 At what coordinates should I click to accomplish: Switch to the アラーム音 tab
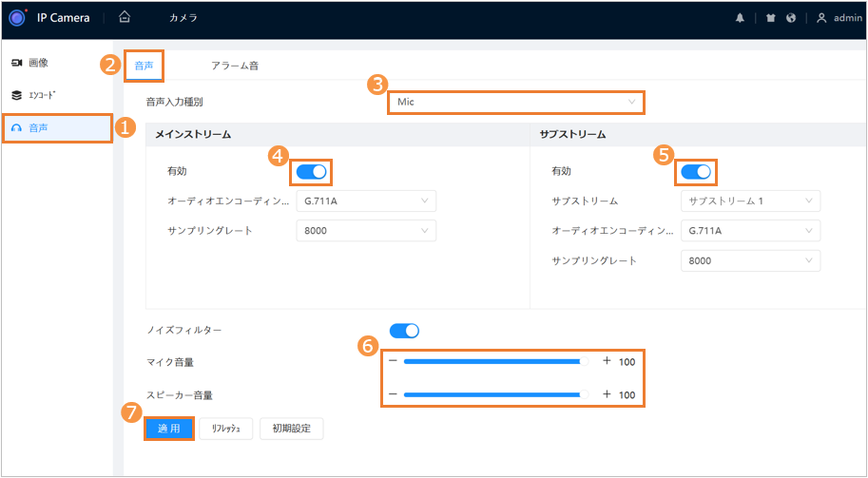coord(234,67)
